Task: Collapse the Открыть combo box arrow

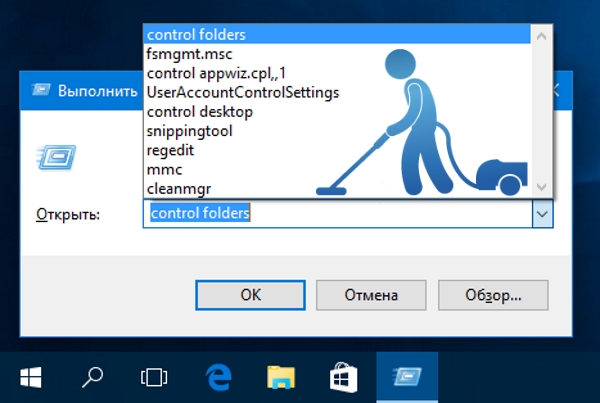Action: tap(541, 213)
